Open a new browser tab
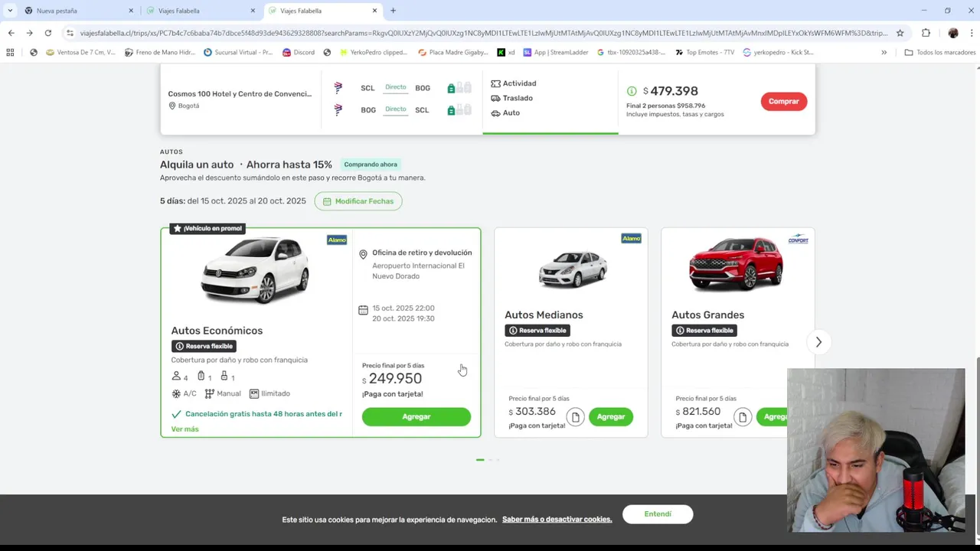Viewport: 980px width, 551px height. point(393,11)
